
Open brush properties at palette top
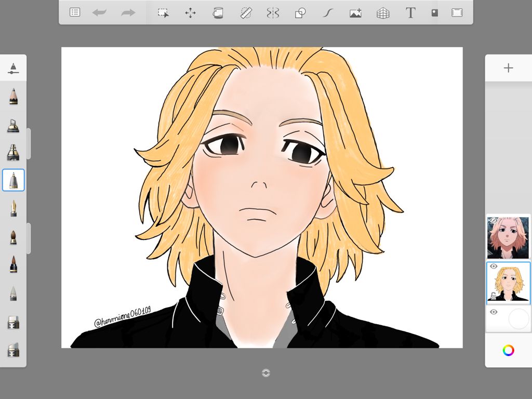tap(13, 68)
